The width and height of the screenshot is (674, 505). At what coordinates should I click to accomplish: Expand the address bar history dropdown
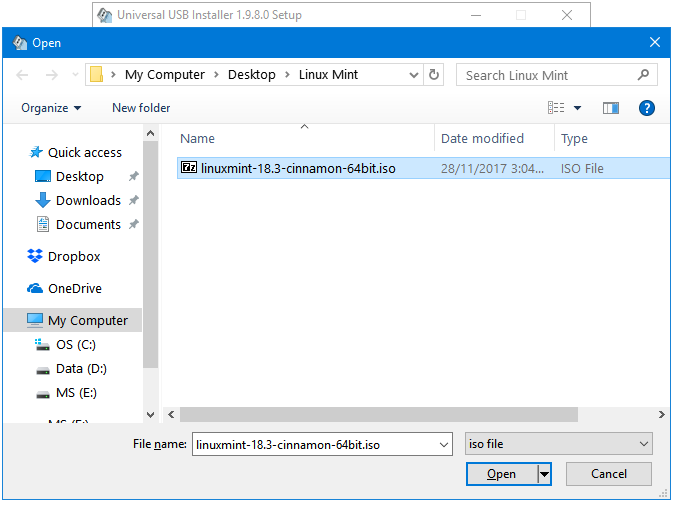click(x=414, y=75)
